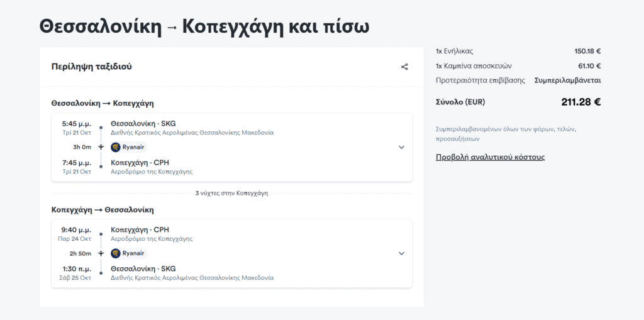Click the outbound section heading Θεσσαλονίκη → Κοπεγχάγη
This screenshot has width=644, height=320.
tap(103, 103)
